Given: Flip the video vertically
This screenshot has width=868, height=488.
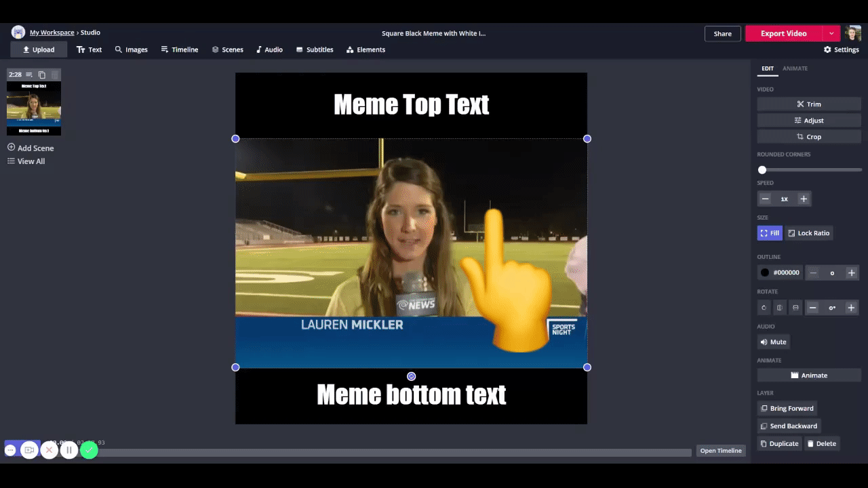Looking at the screenshot, I should click(795, 308).
